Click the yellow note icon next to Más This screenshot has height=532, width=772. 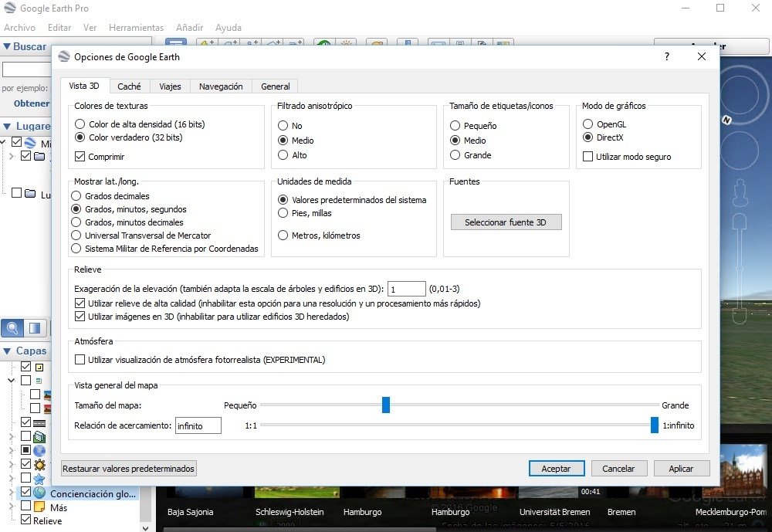tap(40, 507)
